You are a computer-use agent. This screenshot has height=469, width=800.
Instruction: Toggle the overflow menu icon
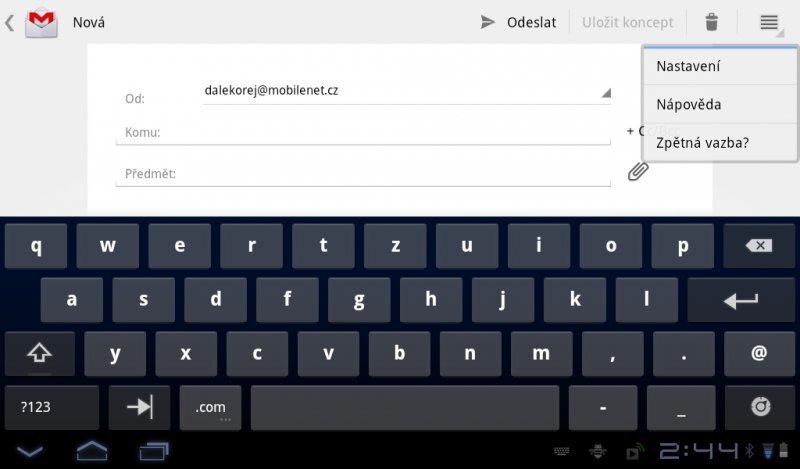click(x=769, y=22)
